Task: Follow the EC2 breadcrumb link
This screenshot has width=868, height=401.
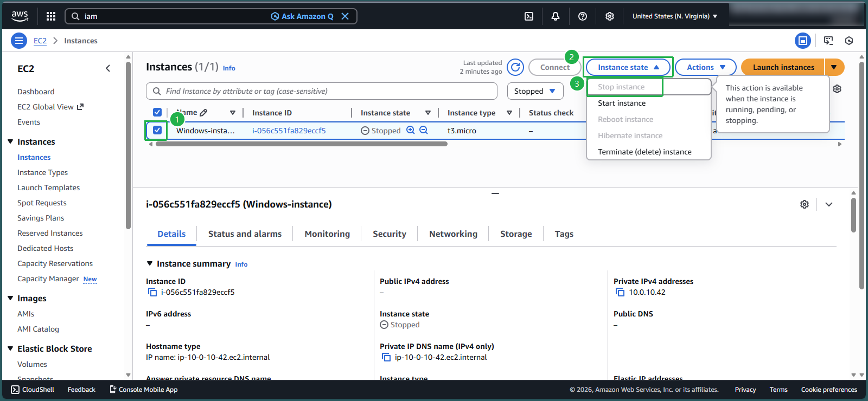Action: 40,41
